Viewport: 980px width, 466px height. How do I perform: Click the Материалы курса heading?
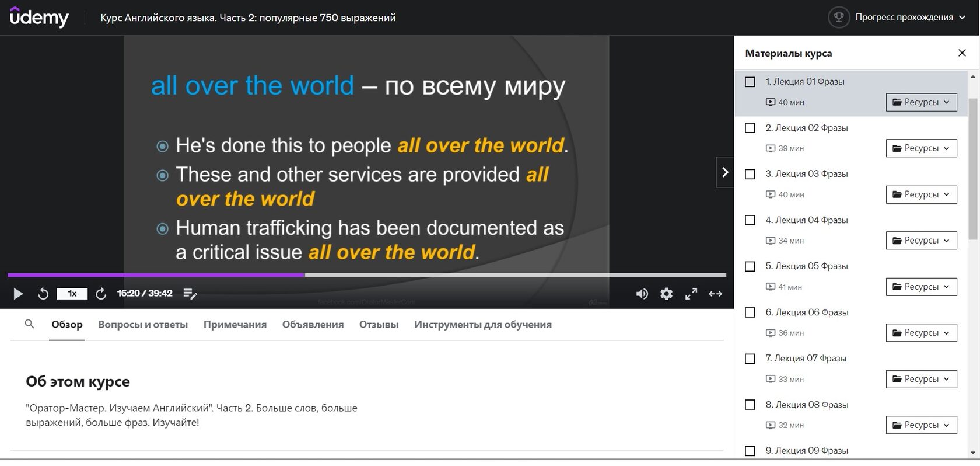tap(789, 53)
